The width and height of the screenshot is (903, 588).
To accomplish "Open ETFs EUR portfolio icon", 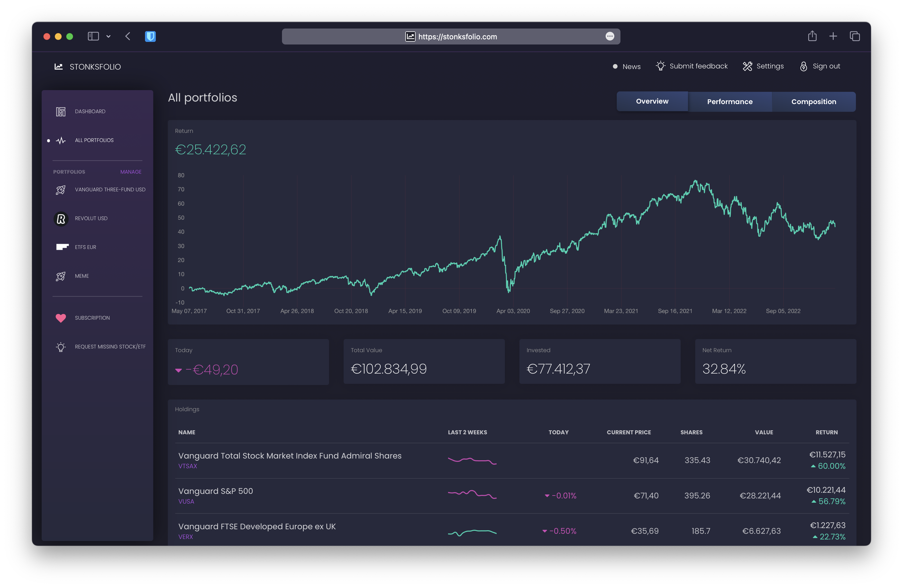I will 62,247.
